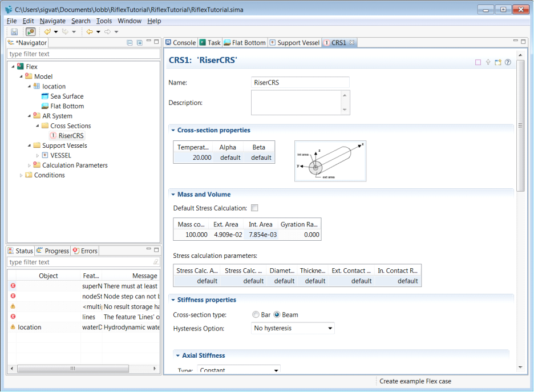Open the Tools menu
The height and width of the screenshot is (392, 534).
(x=104, y=21)
